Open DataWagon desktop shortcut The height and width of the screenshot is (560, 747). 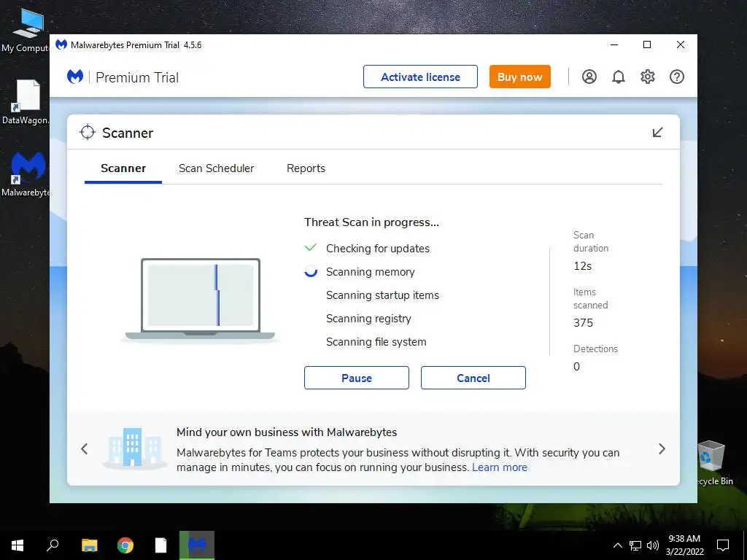(25, 102)
